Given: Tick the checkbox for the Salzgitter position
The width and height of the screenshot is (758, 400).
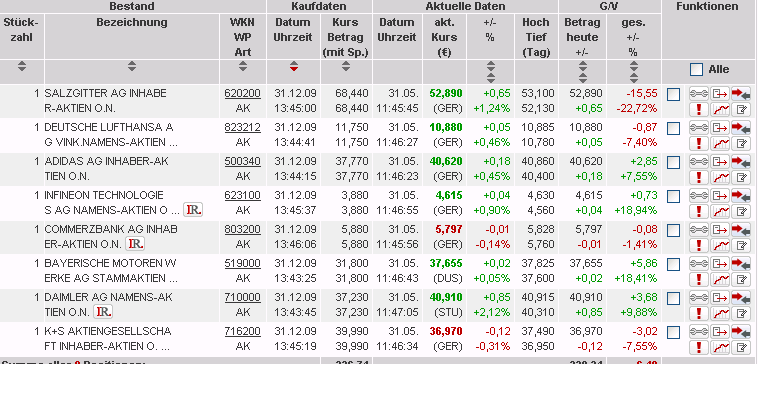Looking at the screenshot, I should tap(673, 94).
